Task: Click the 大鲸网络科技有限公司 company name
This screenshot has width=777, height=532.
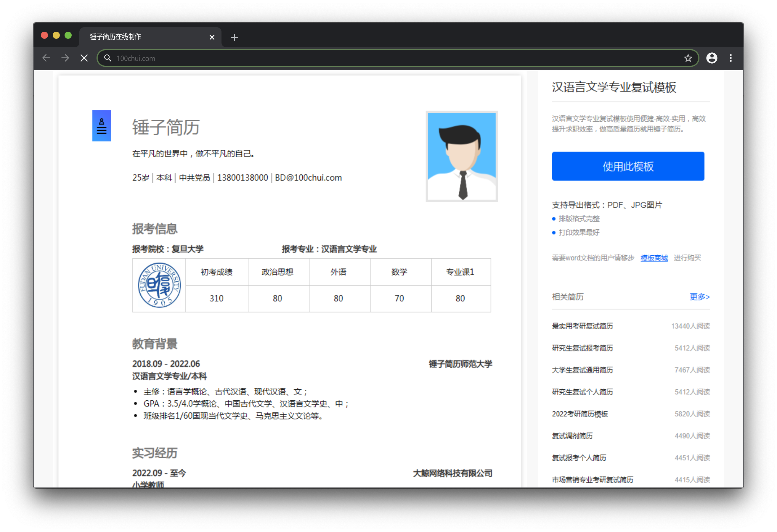Action: pos(453,473)
